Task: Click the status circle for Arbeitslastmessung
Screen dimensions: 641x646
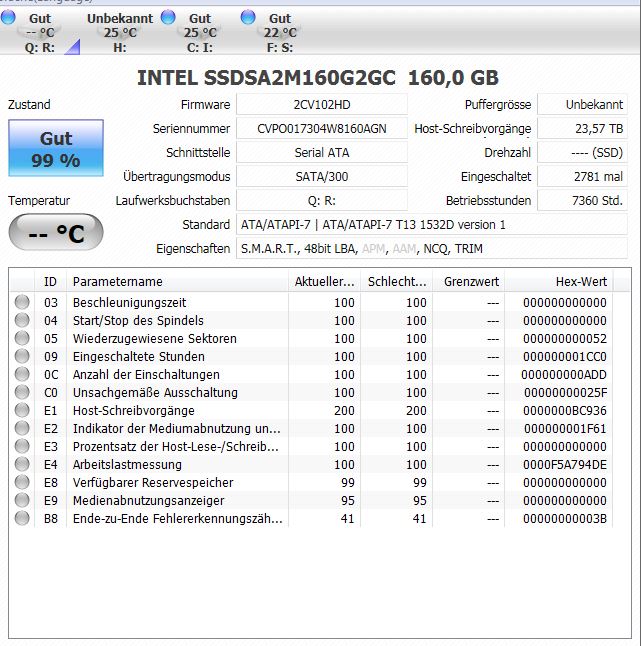Action: click(22, 464)
